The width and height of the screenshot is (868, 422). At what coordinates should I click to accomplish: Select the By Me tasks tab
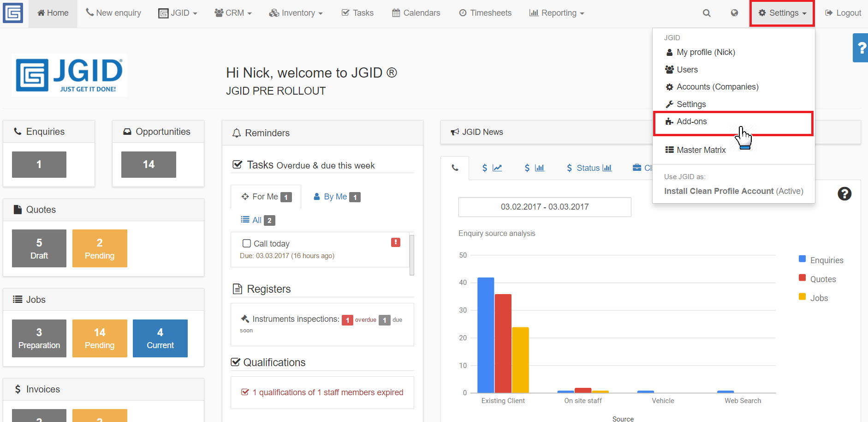(337, 197)
